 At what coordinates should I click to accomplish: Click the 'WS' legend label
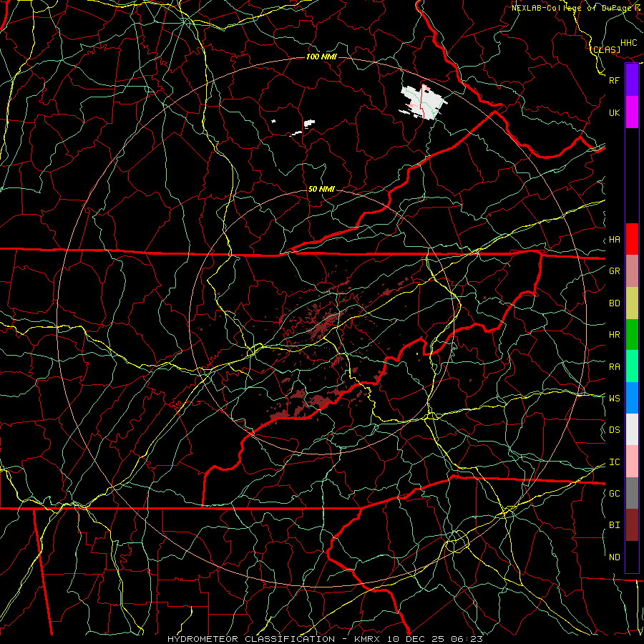coord(614,398)
